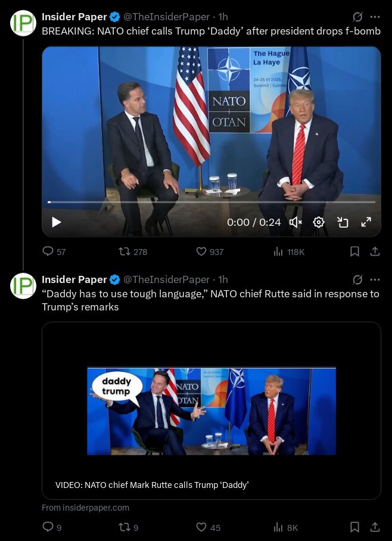The image size is (392, 541).
Task: Play the NATO summit video
Action: pyautogui.click(x=57, y=222)
